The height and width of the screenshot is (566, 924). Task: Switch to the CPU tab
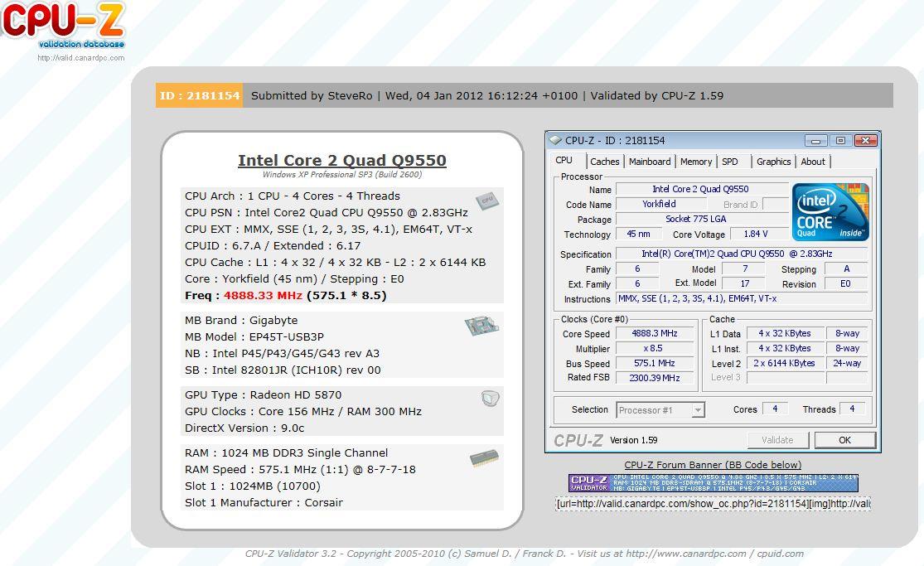click(x=564, y=161)
